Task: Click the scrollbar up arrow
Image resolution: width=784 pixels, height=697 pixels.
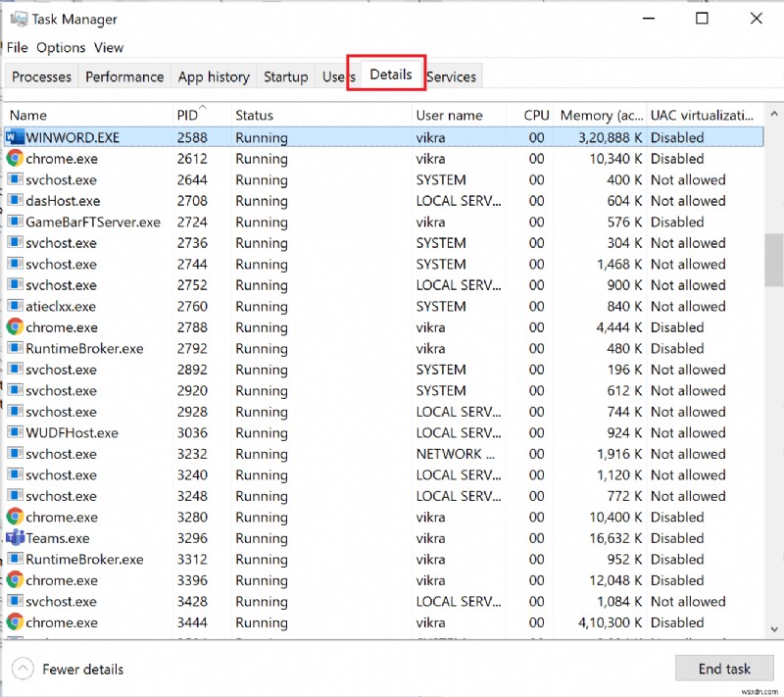Action: [x=773, y=115]
